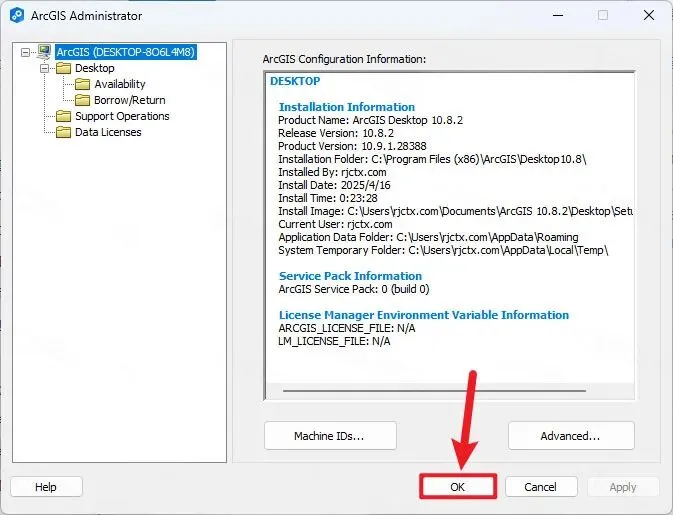Screen dimensions: 673x515
Task: Click the Installation Folder path line
Action: pyautogui.click(x=432, y=159)
